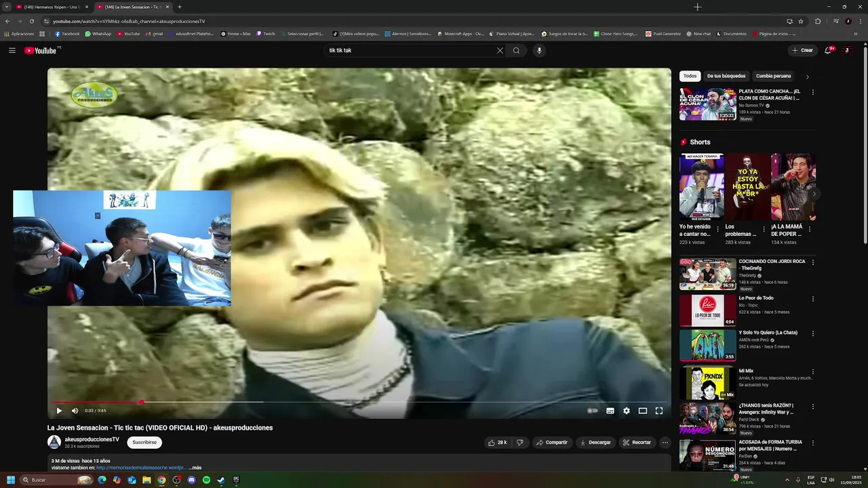Image resolution: width=868 pixels, height=488 pixels.
Task: Open options for PLATA COMO CANCHA video
Action: click(x=813, y=92)
